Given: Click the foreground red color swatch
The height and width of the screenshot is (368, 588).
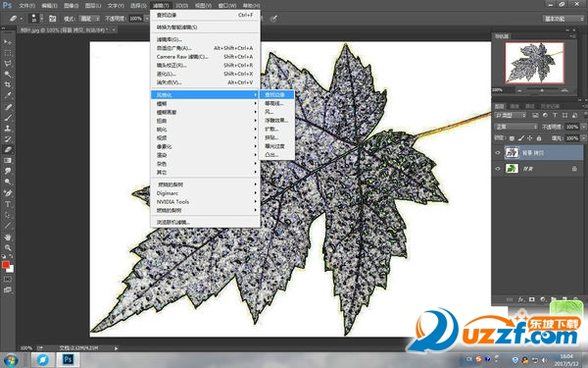Looking at the screenshot, I should (5, 265).
